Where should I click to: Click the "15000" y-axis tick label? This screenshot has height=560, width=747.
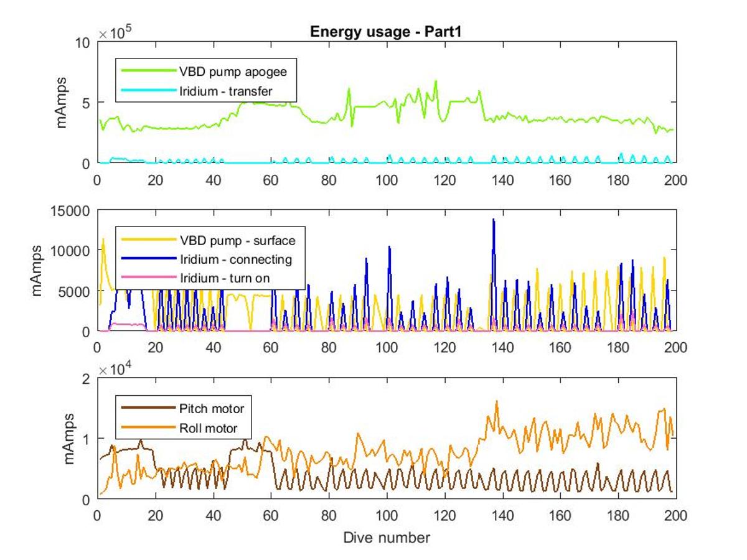point(70,210)
